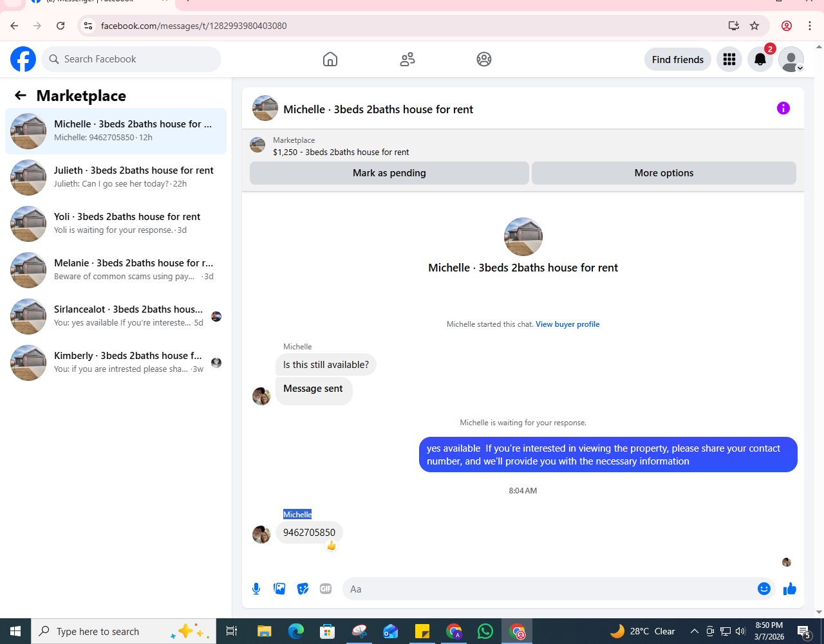Open the Sirlancealot conversation
The image size is (824, 644).
tap(116, 317)
